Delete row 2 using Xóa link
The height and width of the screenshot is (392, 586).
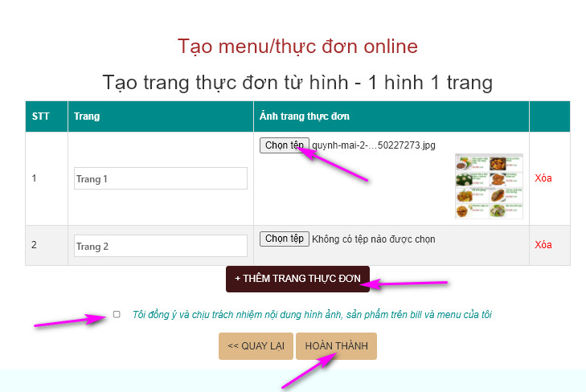(543, 245)
